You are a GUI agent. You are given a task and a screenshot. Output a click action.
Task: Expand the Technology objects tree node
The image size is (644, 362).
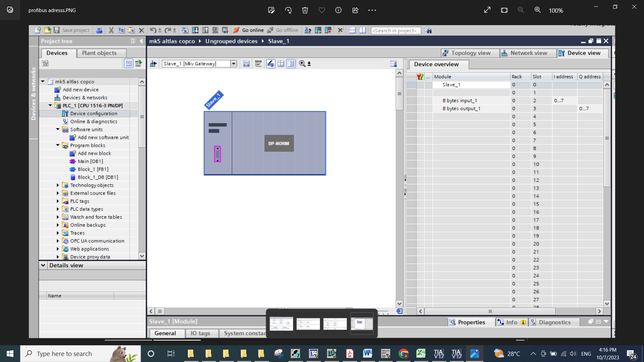coord(58,185)
